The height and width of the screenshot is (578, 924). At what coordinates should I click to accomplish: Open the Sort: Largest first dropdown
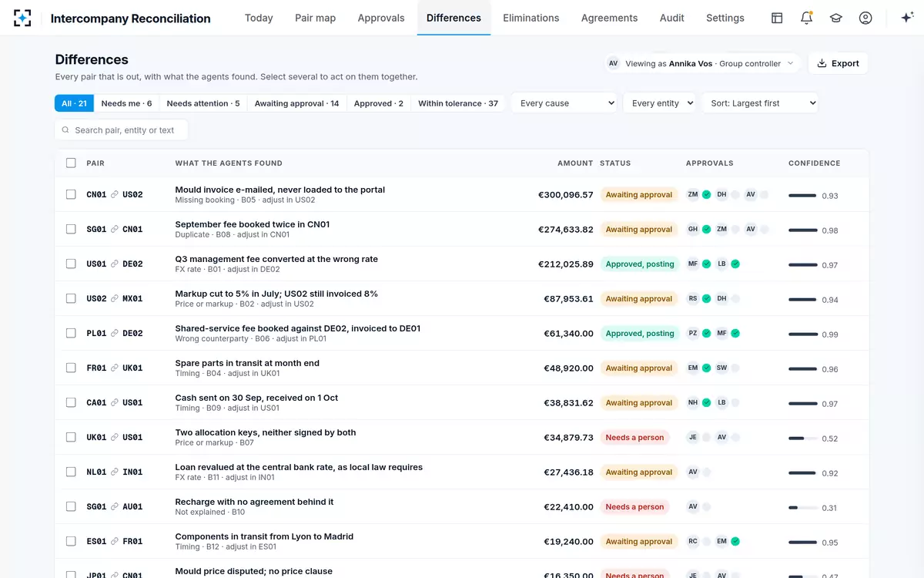click(x=760, y=103)
